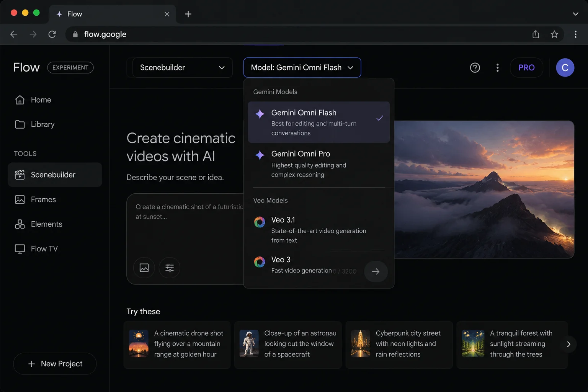The height and width of the screenshot is (392, 588).
Task: Open the browser three-dot menu
Action: pyautogui.click(x=575, y=34)
